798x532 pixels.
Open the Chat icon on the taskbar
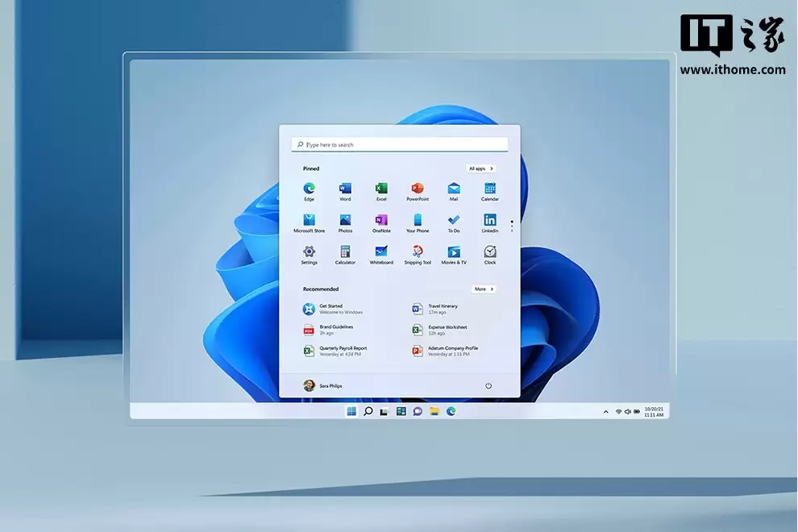[x=418, y=411]
